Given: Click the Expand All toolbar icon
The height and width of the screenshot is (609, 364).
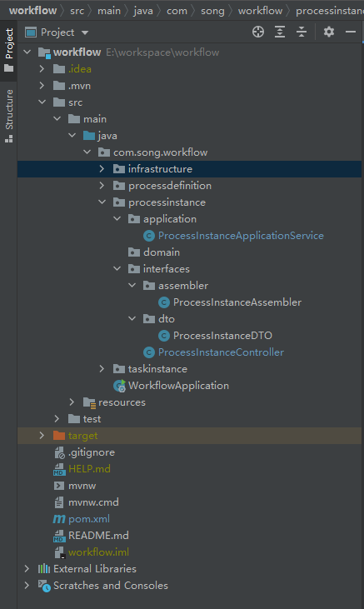Looking at the screenshot, I should click(x=280, y=32).
